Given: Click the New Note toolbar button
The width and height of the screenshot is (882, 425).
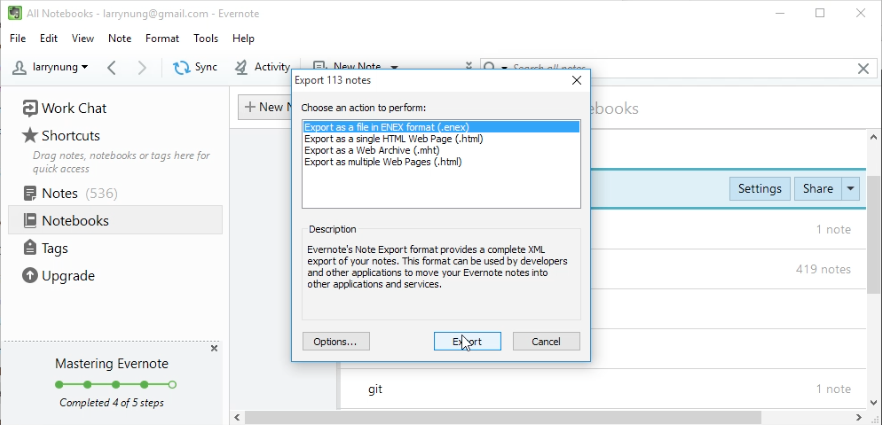Looking at the screenshot, I should pyautogui.click(x=348, y=67).
